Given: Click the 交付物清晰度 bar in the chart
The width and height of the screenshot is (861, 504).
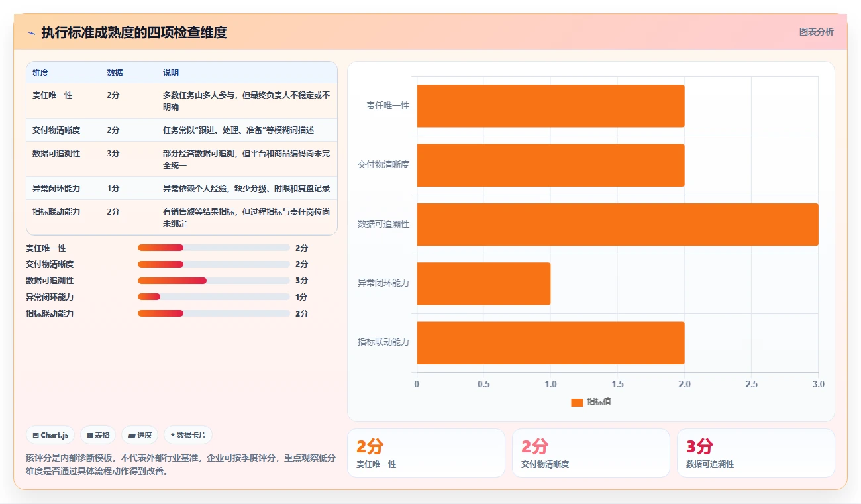Looking at the screenshot, I should (x=550, y=165).
